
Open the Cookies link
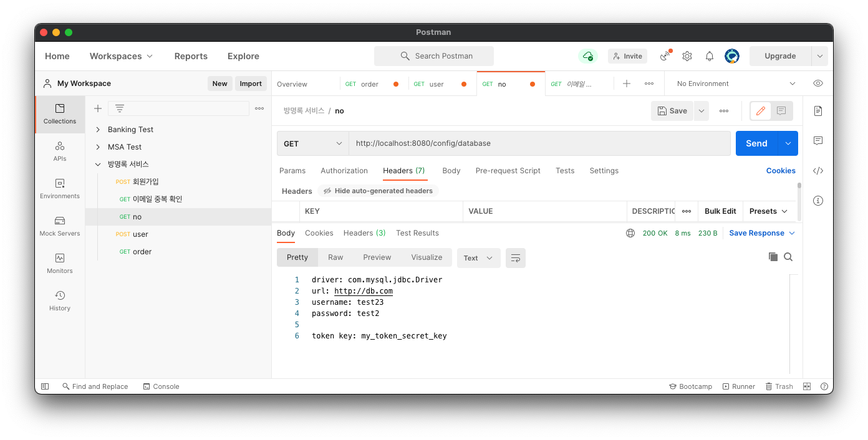tap(781, 171)
